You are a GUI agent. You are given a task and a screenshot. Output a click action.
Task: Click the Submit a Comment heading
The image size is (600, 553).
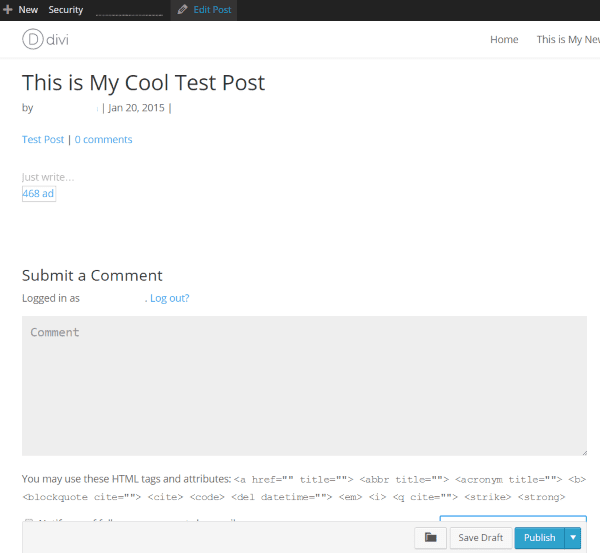pos(92,276)
